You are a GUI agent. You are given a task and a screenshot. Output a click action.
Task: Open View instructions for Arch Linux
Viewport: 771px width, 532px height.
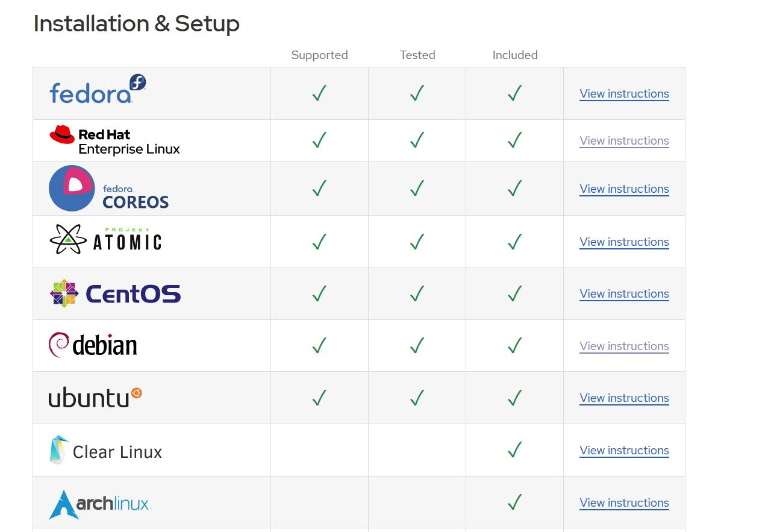tap(624, 503)
